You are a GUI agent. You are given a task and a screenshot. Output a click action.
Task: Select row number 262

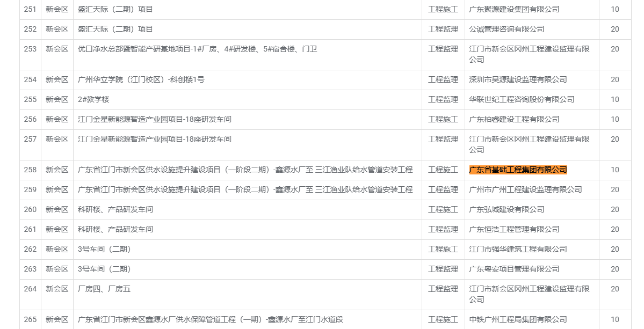pos(30,249)
